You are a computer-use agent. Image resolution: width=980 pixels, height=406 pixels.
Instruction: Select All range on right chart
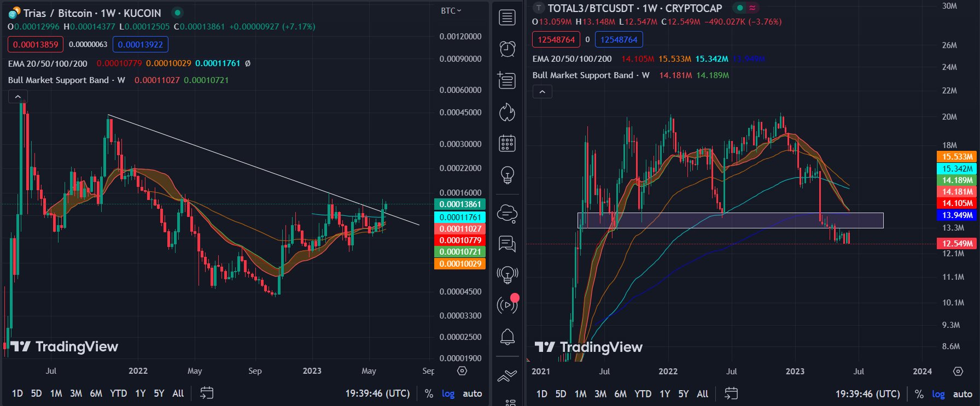coord(702,394)
